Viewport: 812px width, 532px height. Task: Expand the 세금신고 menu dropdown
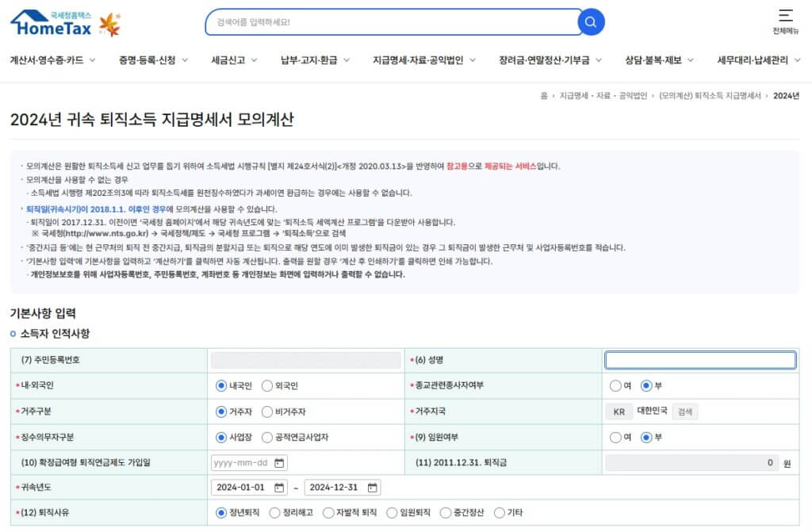(229, 59)
